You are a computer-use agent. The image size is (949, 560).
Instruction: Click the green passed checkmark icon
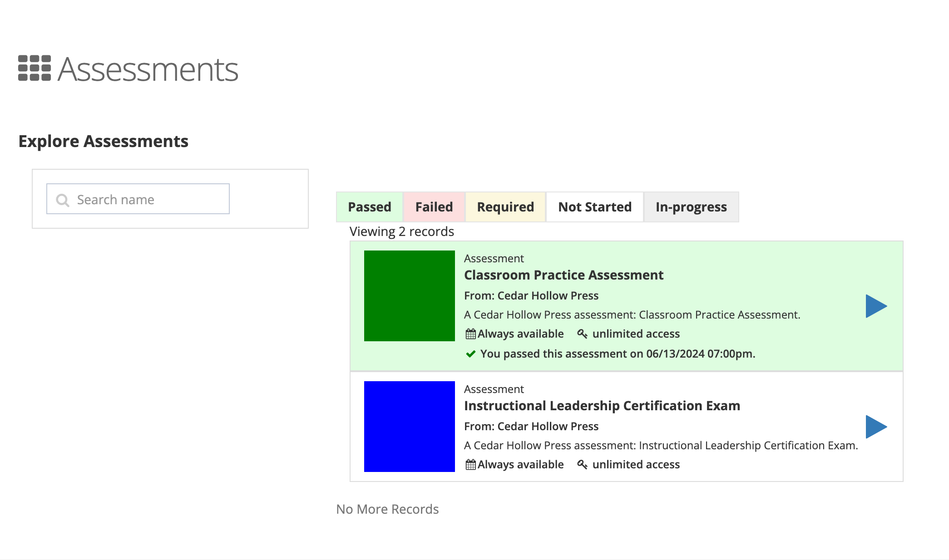coord(471,354)
